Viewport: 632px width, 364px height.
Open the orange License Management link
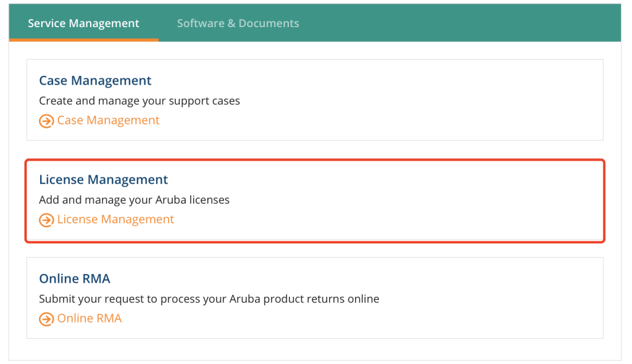(x=115, y=219)
